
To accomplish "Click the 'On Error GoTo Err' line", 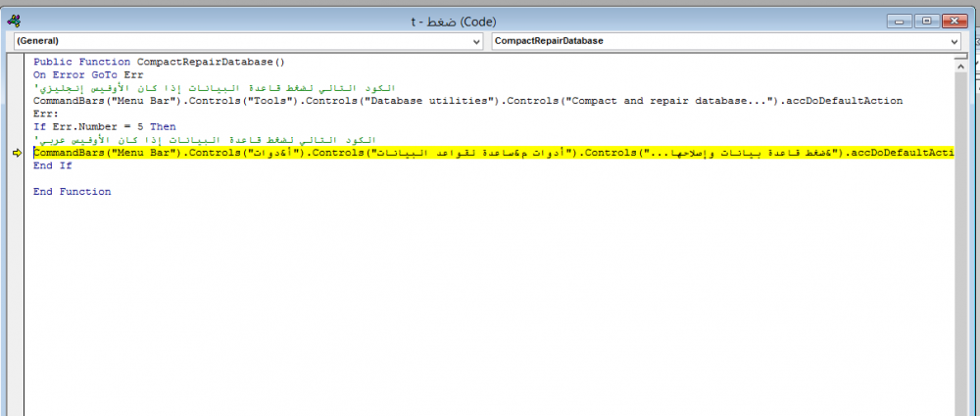I will coord(88,74).
